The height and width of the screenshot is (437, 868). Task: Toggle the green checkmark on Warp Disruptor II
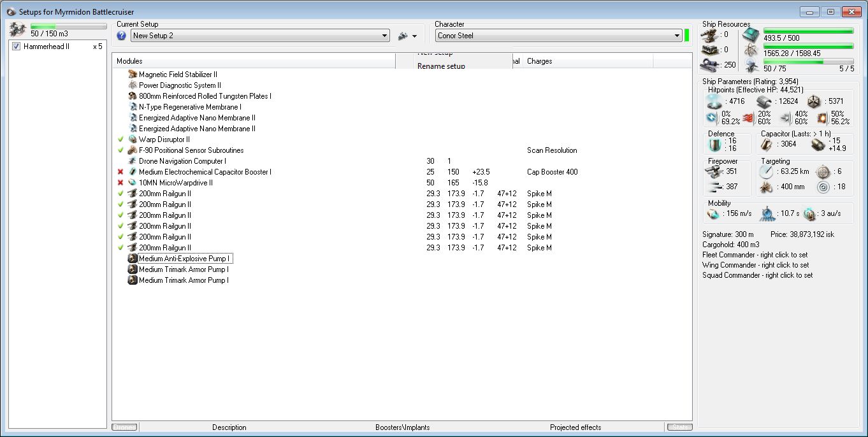(120, 140)
